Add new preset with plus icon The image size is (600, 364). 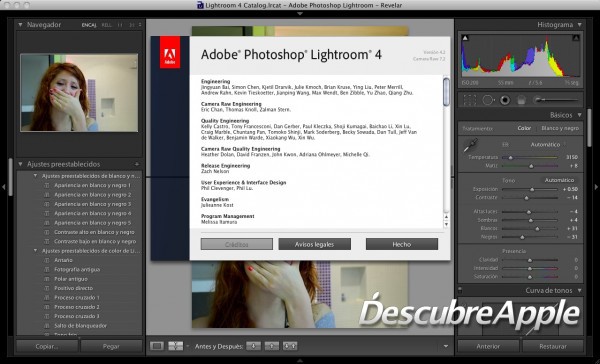(137, 164)
